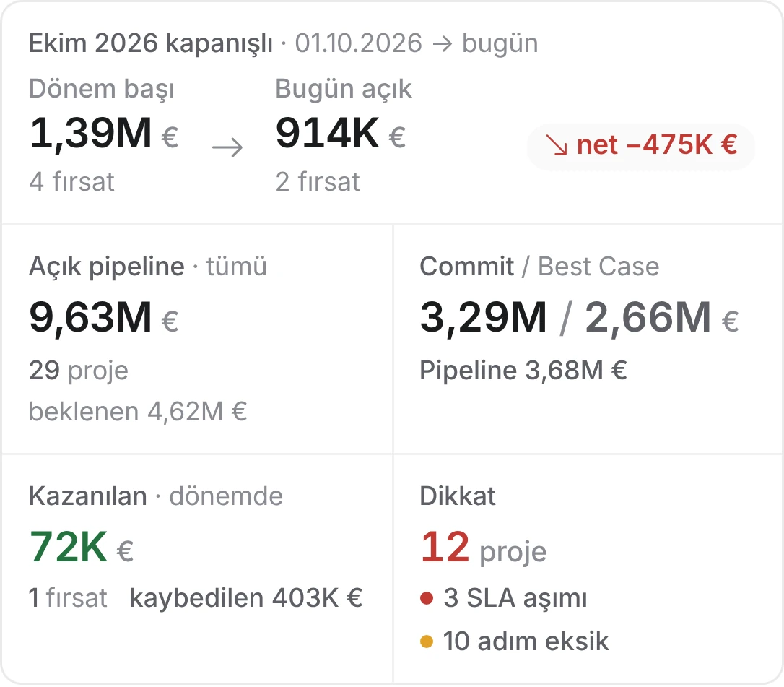Click '1 fırsat' under Kazanılan

68,598
